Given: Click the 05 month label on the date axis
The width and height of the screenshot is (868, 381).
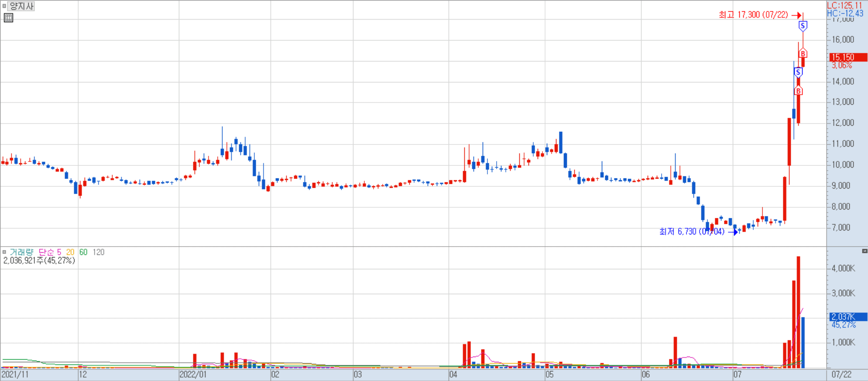Looking at the screenshot, I should point(549,374).
